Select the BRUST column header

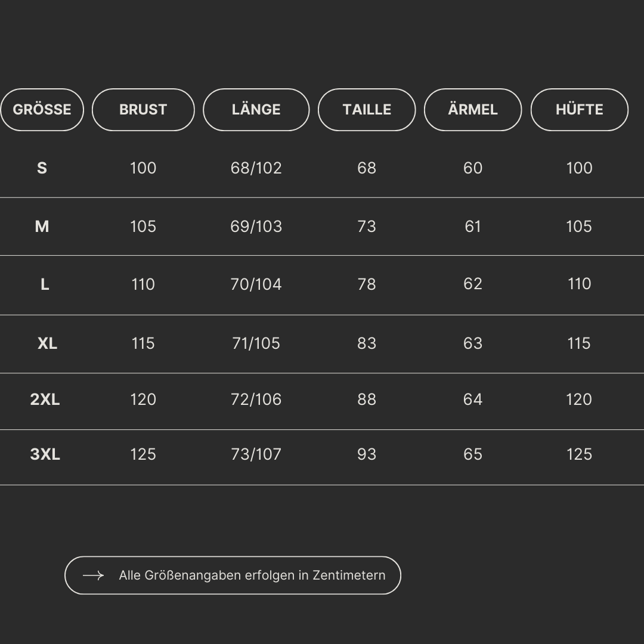[x=143, y=110]
